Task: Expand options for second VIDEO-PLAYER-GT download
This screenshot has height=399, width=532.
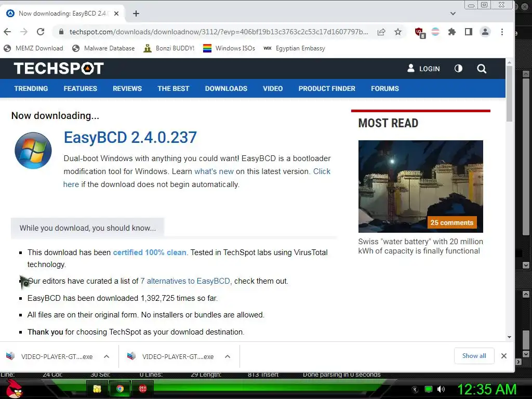Action: (x=228, y=356)
